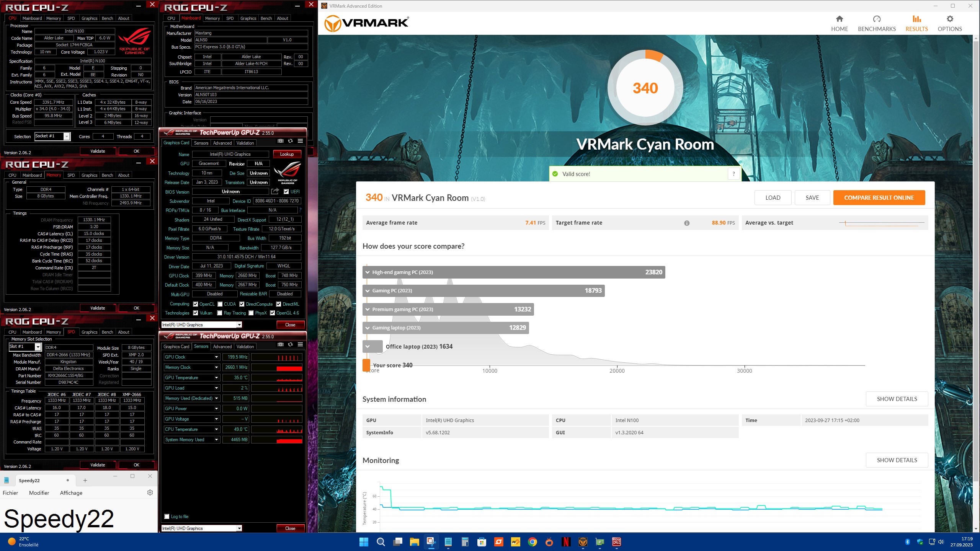Screen dimensions: 980x551
Task: Open the Windows Start menu
Action: pyautogui.click(x=364, y=542)
